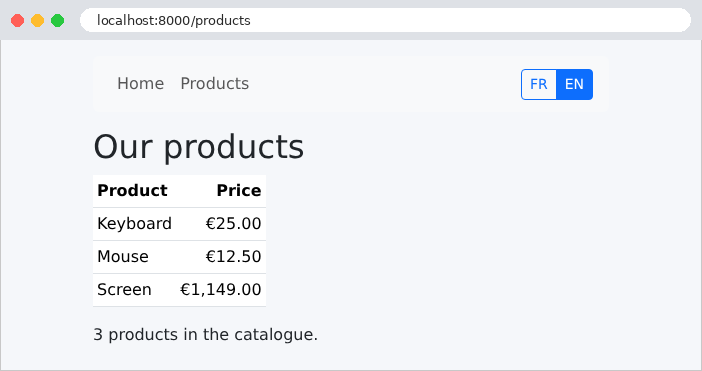
Task: Select the Screen row name
Action: (x=124, y=290)
